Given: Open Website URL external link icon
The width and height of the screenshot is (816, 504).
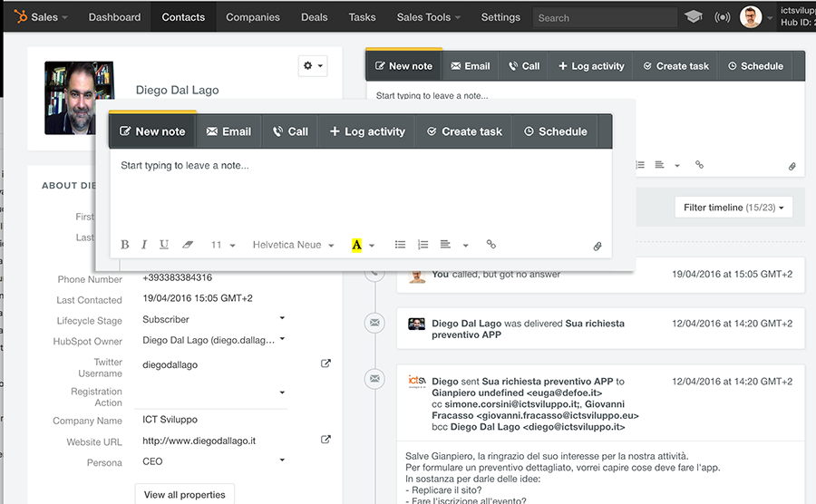Looking at the screenshot, I should click(325, 440).
